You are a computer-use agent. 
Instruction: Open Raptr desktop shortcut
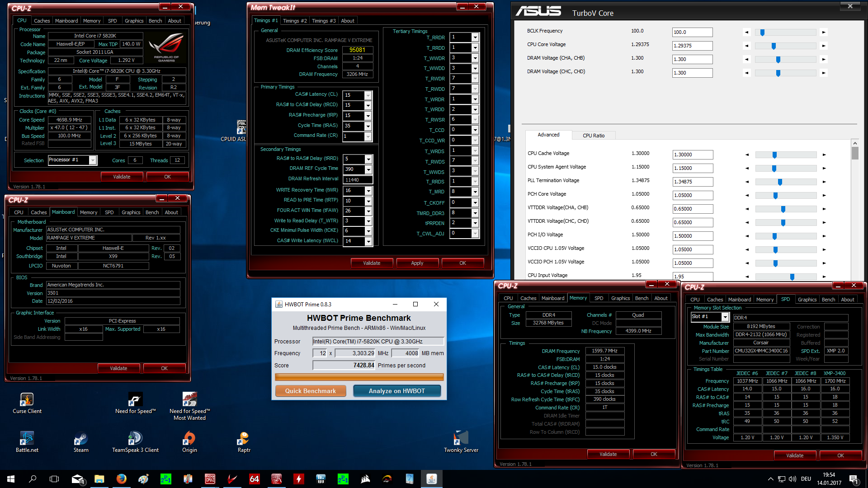tap(244, 442)
